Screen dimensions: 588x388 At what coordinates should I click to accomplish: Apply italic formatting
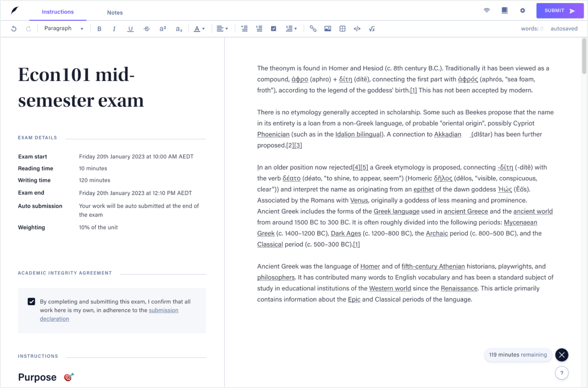(x=114, y=29)
